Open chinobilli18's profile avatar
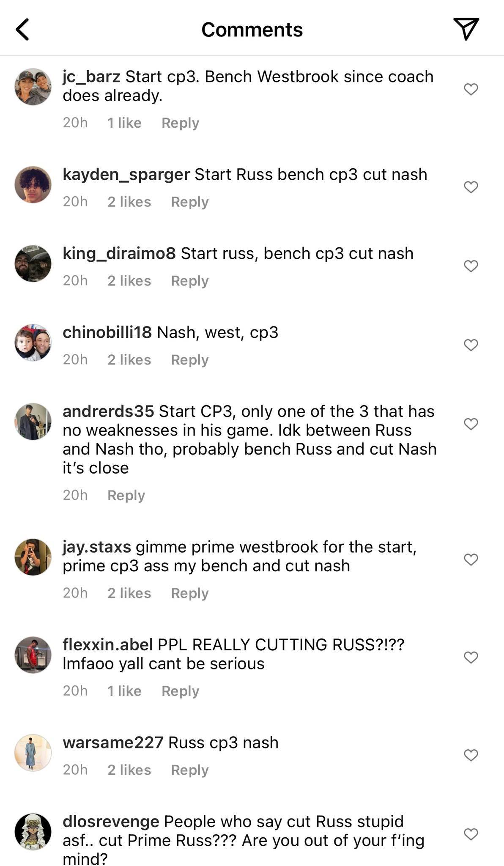Viewport: 504px width, 866px height. click(x=33, y=343)
